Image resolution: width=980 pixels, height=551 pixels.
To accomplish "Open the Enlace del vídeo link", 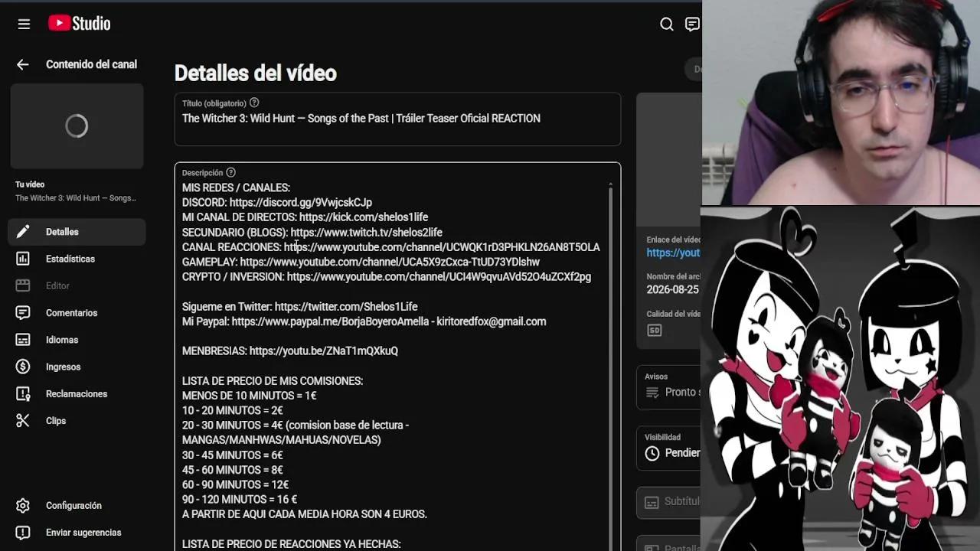I will 673,253.
